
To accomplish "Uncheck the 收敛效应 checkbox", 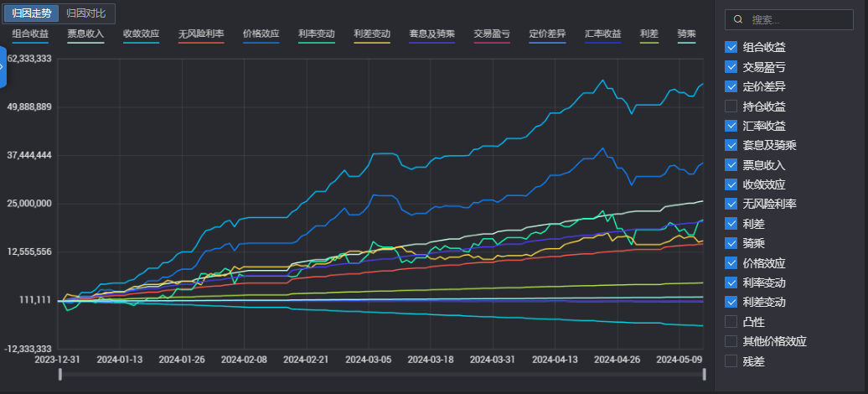I will [731, 184].
